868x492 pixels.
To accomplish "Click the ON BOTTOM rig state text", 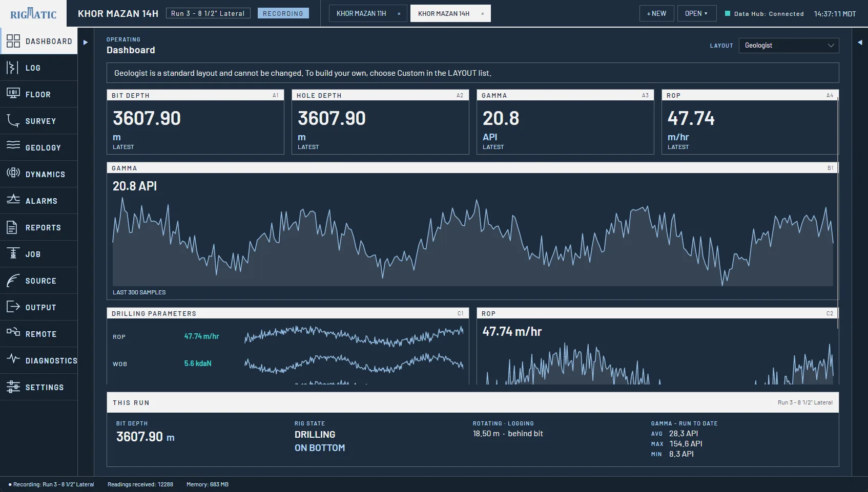I will coord(320,448).
